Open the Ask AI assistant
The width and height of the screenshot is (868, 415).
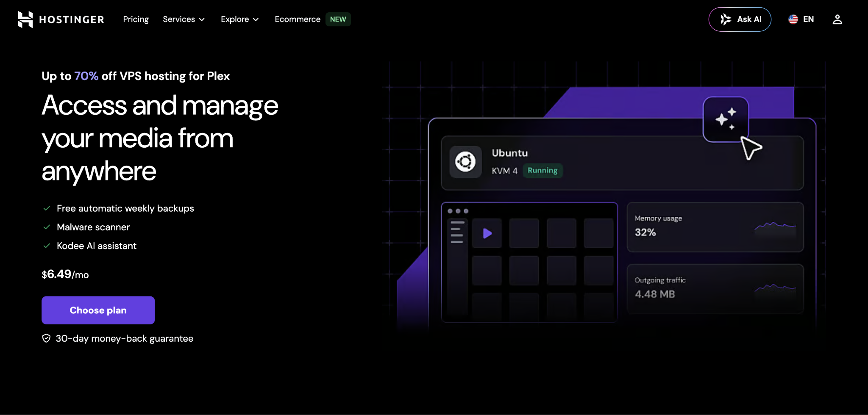(x=740, y=19)
